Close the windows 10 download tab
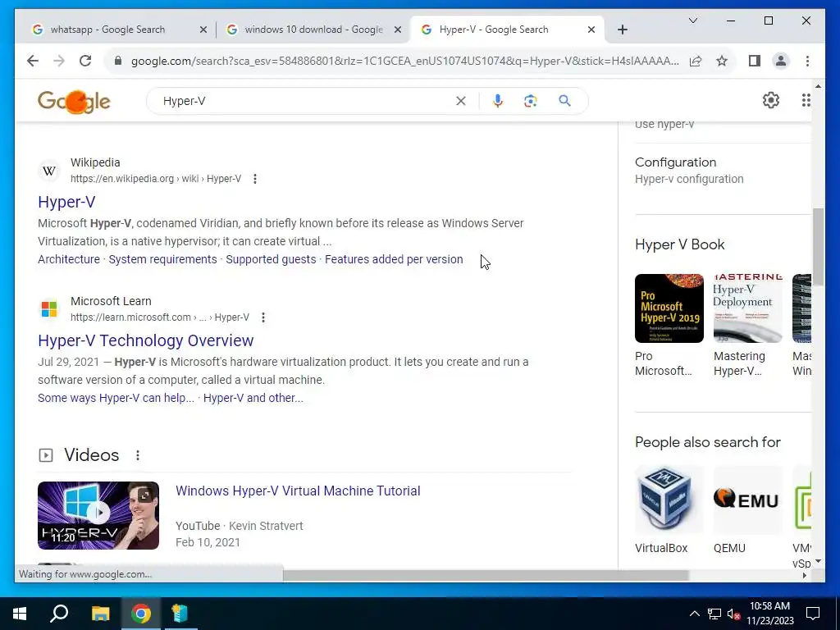The width and height of the screenshot is (840, 630). point(398,30)
